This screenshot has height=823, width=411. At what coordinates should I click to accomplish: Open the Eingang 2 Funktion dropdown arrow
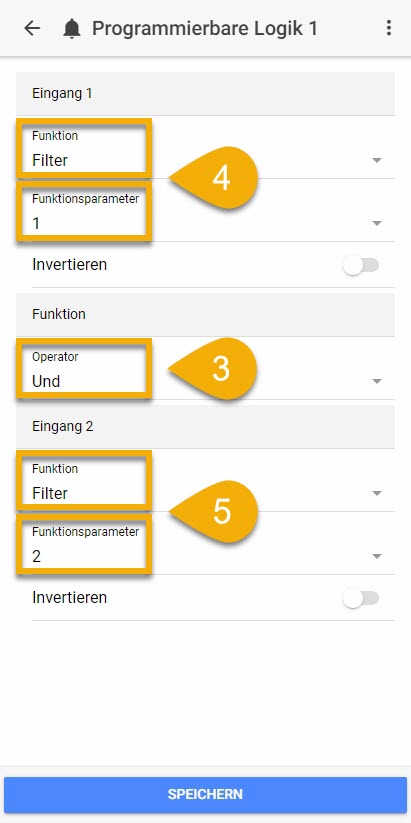[376, 493]
